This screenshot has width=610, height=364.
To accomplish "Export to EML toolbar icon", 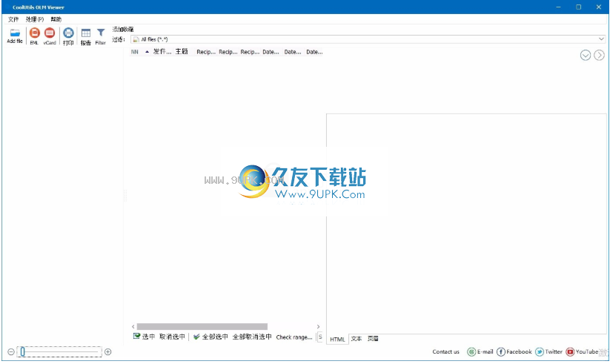I will 35,33.
